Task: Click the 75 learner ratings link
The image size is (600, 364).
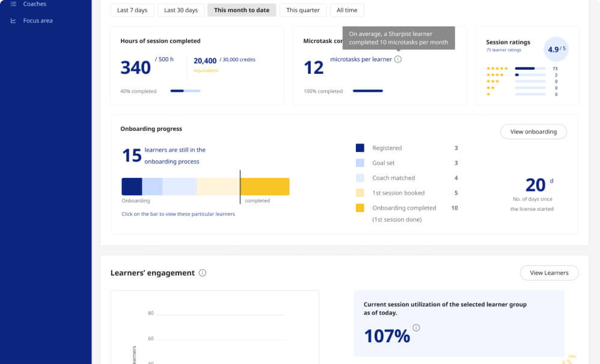Action: click(x=504, y=50)
